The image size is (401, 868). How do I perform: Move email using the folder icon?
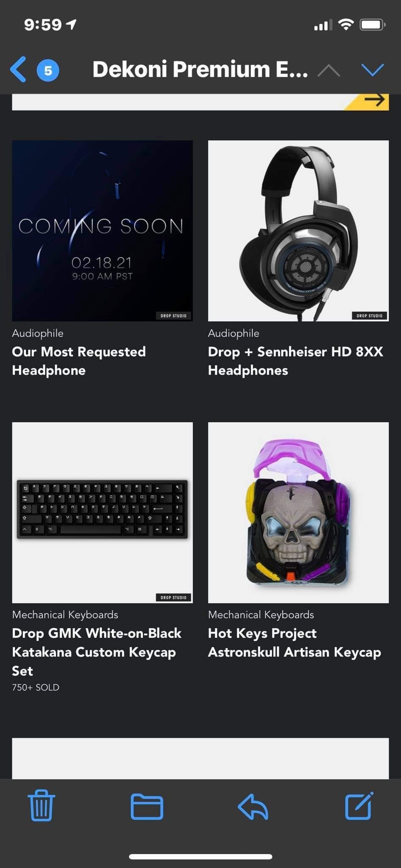click(x=147, y=806)
